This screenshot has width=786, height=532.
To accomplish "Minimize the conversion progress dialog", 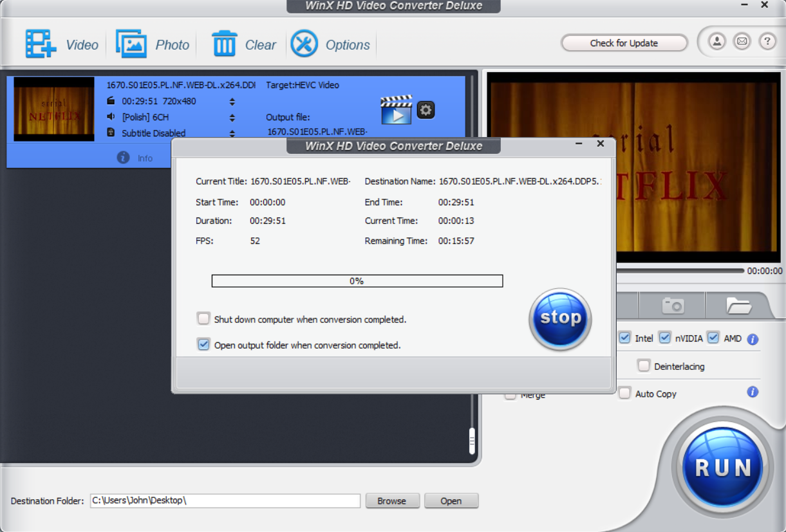I will 578,144.
